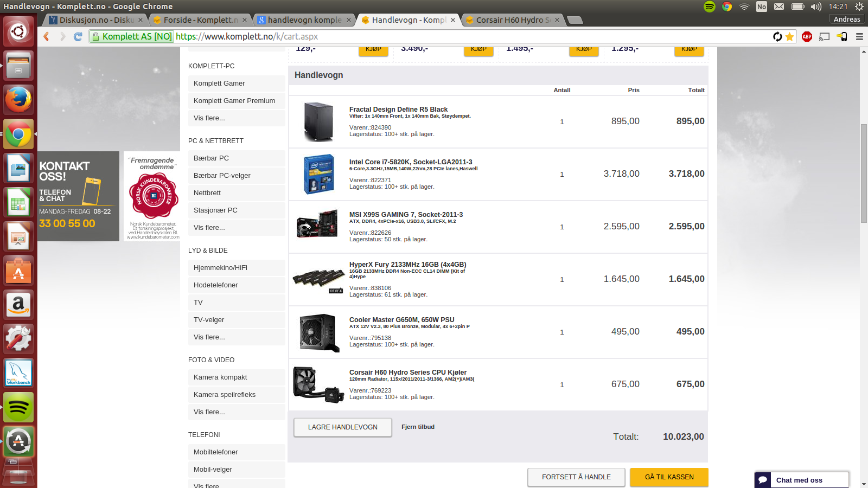Screen dimensions: 868x488
Task: Open the mail indicator in top panel
Action: (779, 7)
